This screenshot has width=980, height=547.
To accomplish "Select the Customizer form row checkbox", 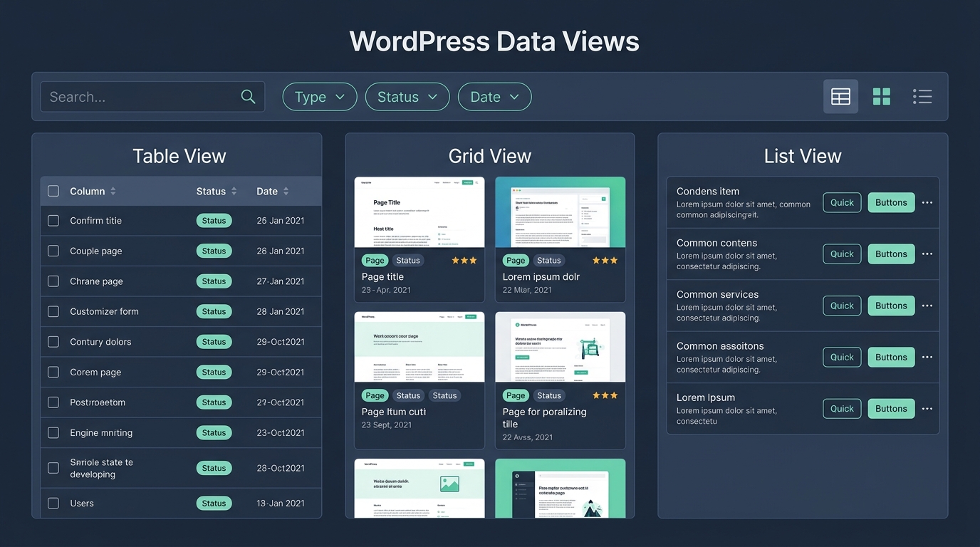I will pos(53,311).
